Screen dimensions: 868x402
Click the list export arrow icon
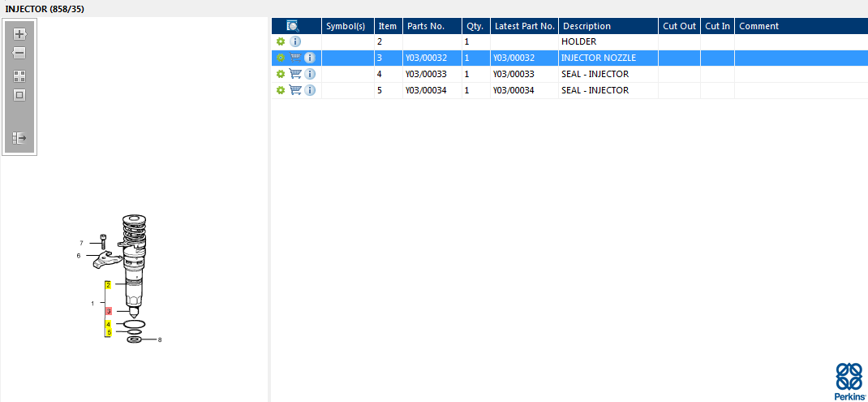tap(19, 138)
